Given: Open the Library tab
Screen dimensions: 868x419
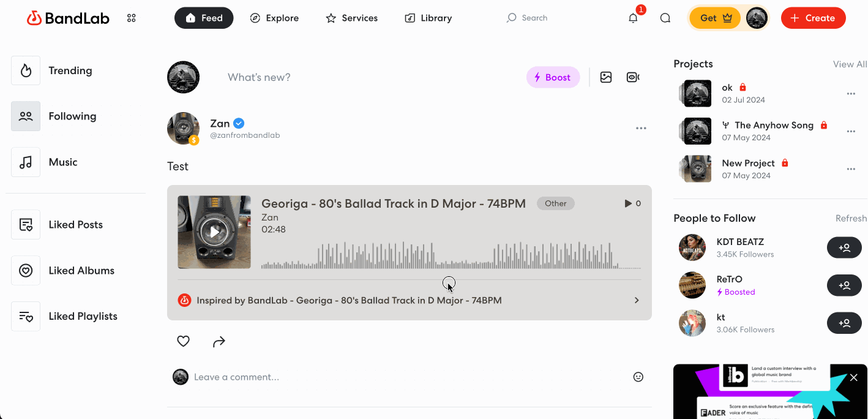Looking at the screenshot, I should coord(428,18).
